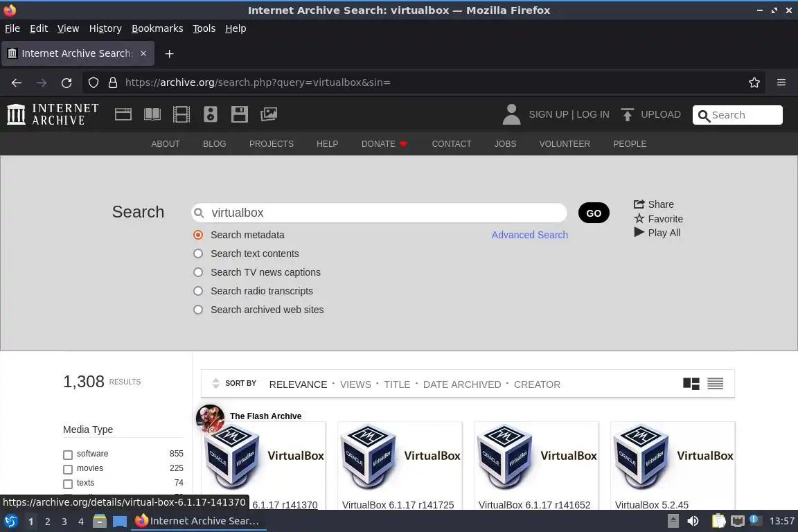Click the SIGN UP | LOG IN link

(x=569, y=114)
